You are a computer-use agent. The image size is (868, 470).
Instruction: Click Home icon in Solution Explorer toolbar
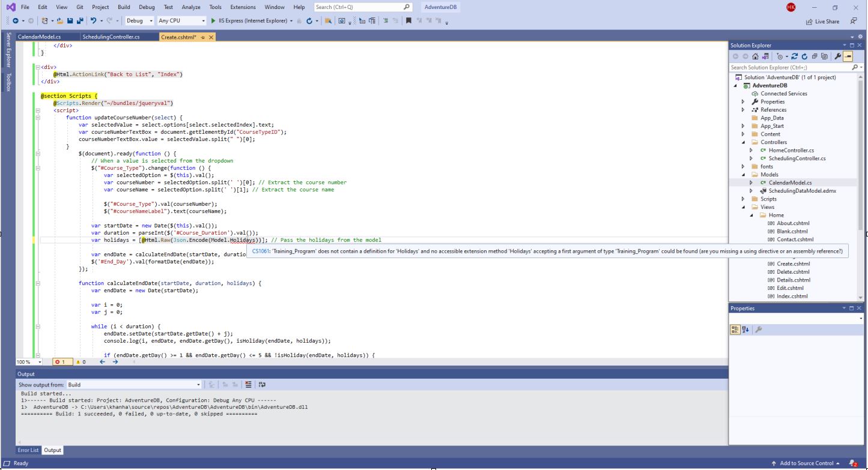(755, 56)
